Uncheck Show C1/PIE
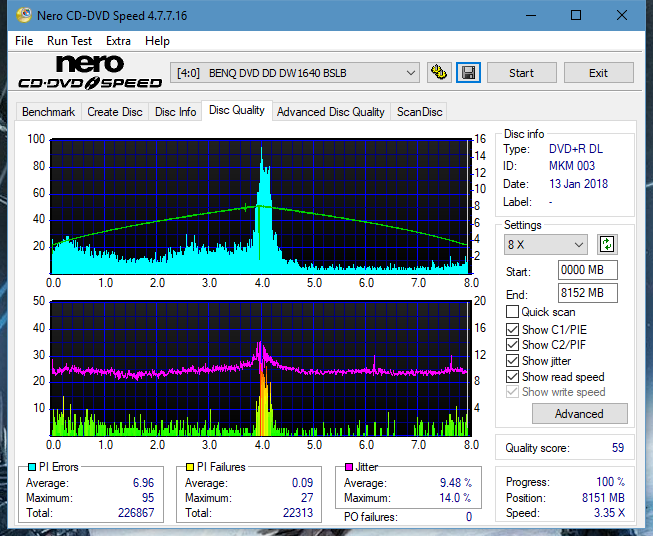This screenshot has height=536, width=653. click(x=512, y=330)
